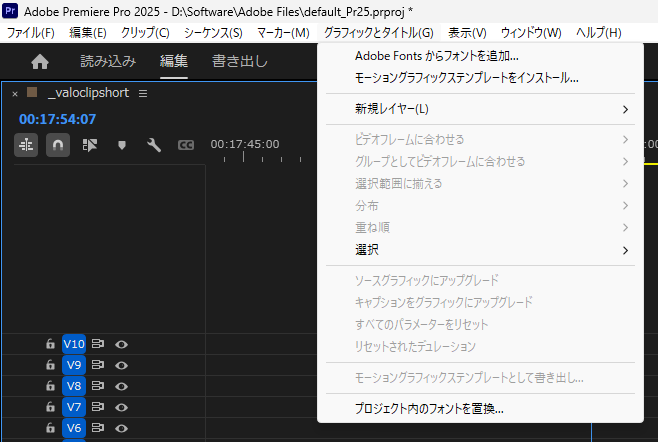Toggle target track V10
The width and height of the screenshot is (658, 442).
point(74,344)
